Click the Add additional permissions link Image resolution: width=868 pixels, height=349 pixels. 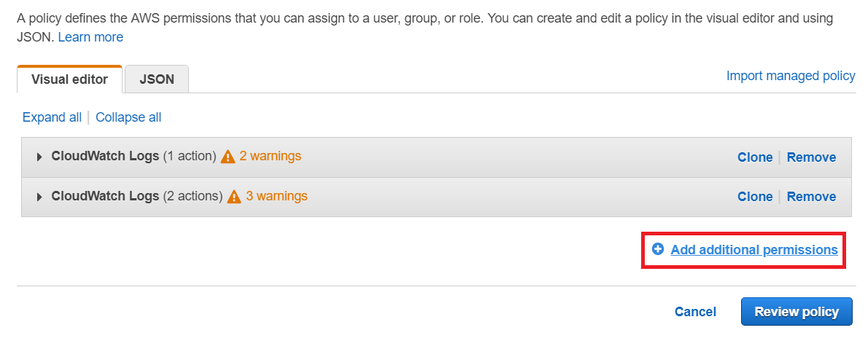(x=754, y=250)
